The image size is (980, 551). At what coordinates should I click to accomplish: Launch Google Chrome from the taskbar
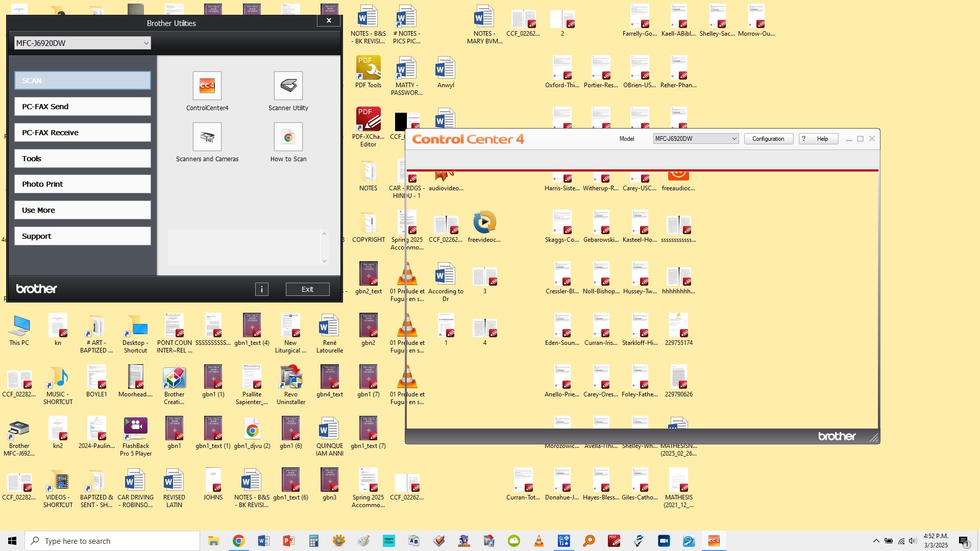pos(238,541)
